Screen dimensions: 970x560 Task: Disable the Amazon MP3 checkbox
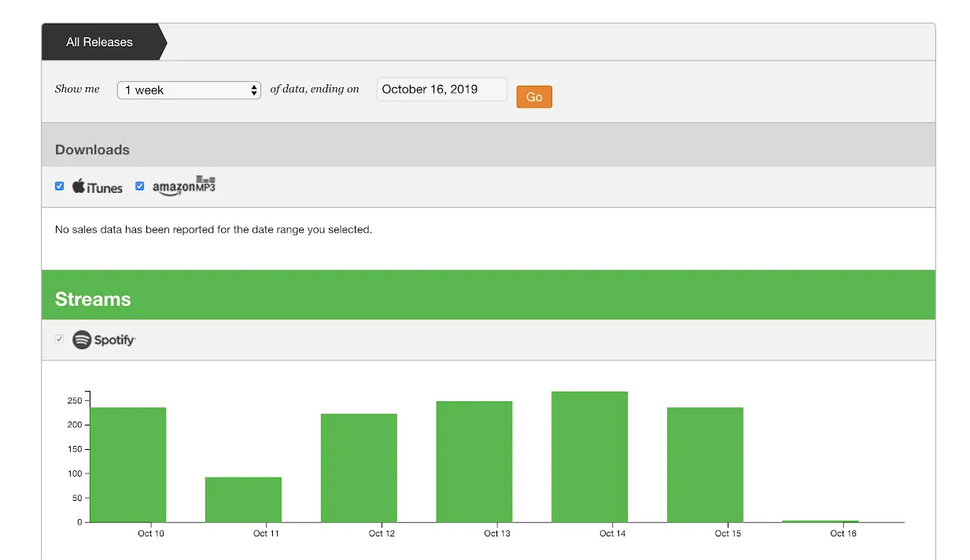point(140,186)
